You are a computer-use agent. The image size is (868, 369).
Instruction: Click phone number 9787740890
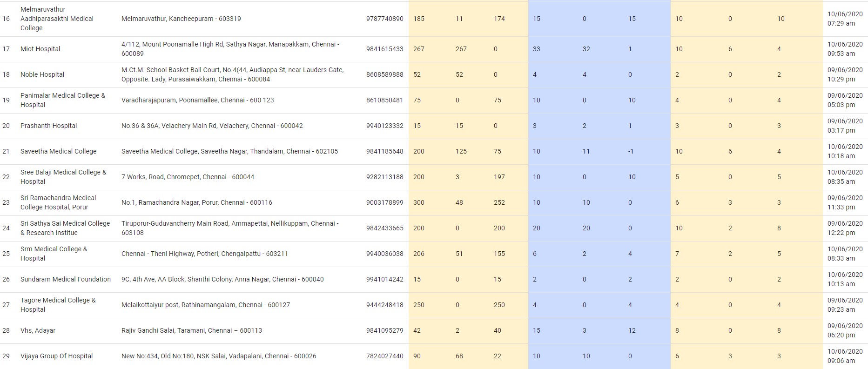385,19
